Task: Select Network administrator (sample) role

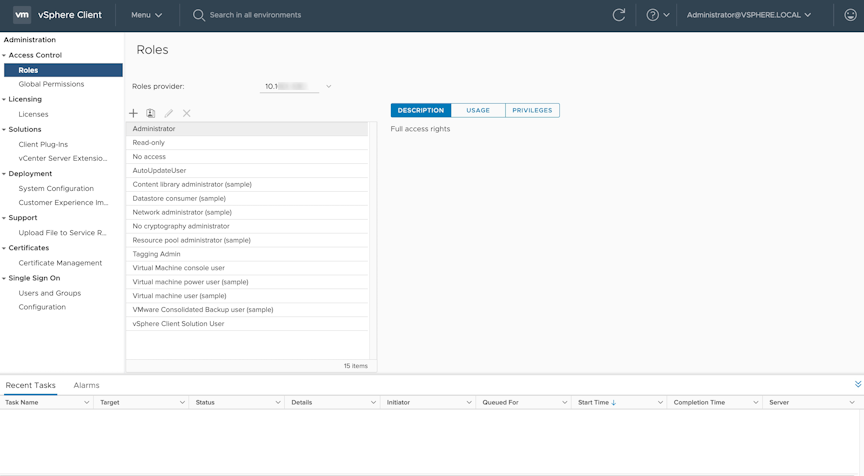Action: 247,212
